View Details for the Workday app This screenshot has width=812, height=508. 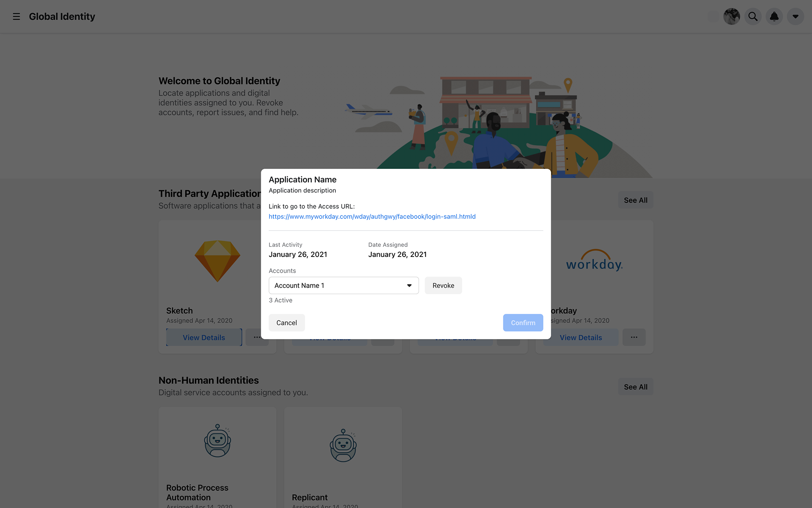581,337
